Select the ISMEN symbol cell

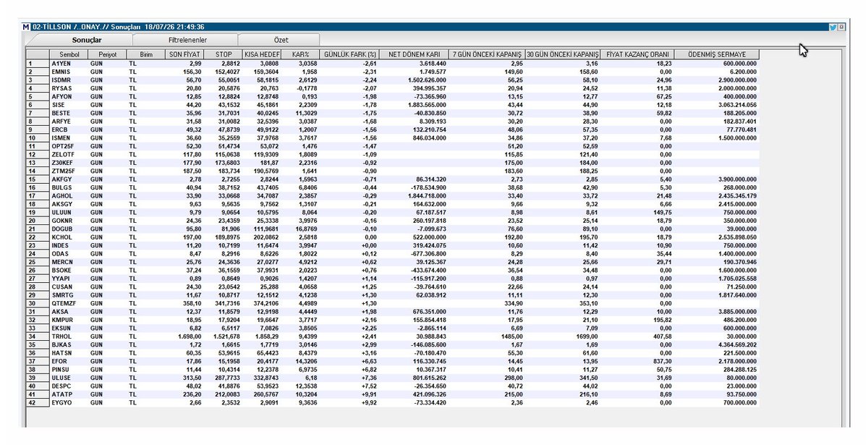tap(69, 137)
